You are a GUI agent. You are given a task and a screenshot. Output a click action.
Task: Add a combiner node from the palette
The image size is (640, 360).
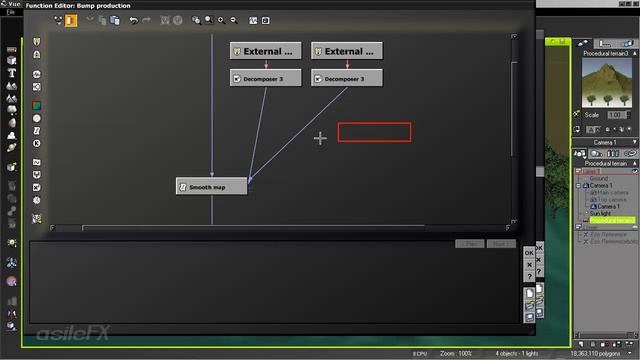[37, 175]
